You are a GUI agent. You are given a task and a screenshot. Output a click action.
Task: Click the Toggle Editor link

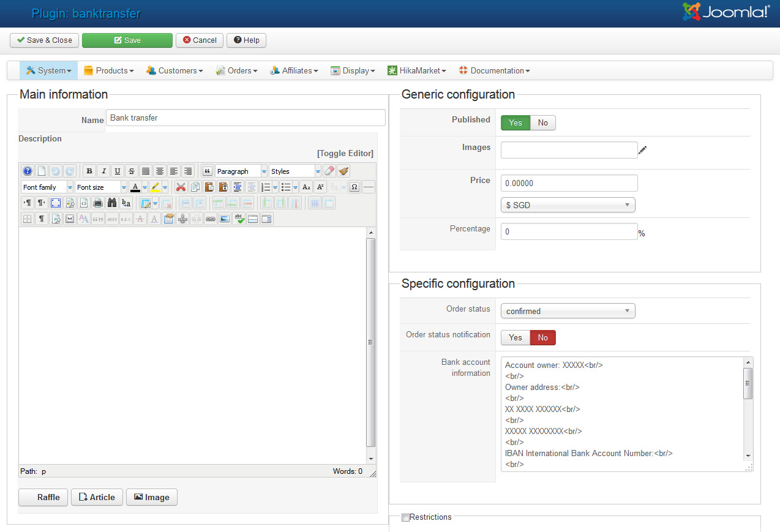click(345, 154)
